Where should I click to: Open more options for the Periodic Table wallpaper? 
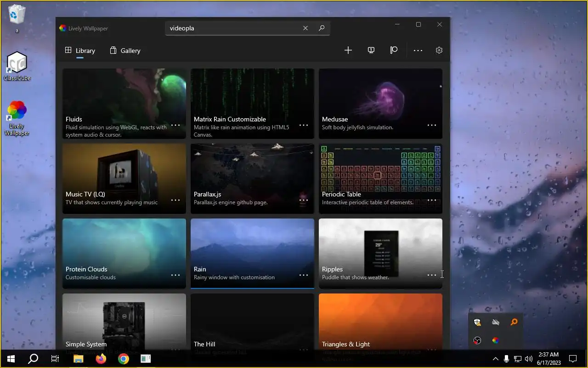click(x=432, y=200)
